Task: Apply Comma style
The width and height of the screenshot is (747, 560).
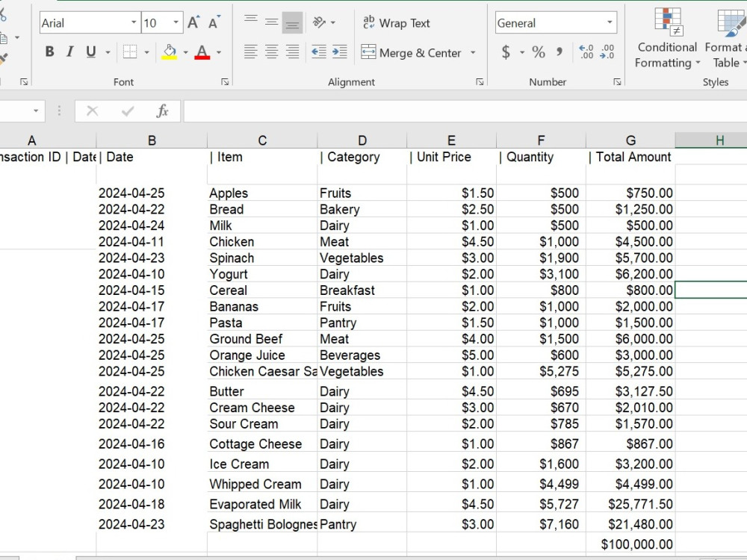Action: click(x=560, y=52)
